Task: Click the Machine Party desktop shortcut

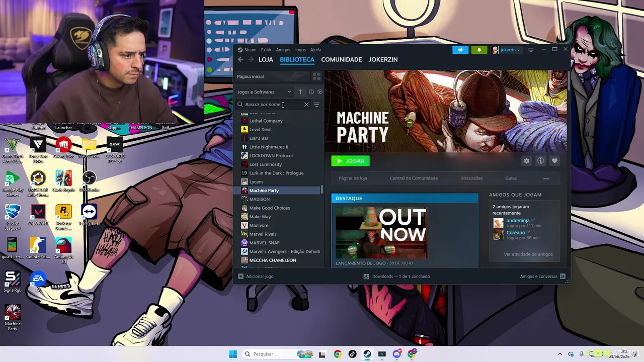Action: [13, 317]
